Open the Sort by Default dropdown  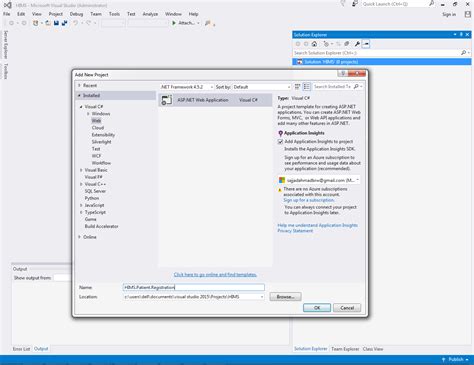coord(262,87)
